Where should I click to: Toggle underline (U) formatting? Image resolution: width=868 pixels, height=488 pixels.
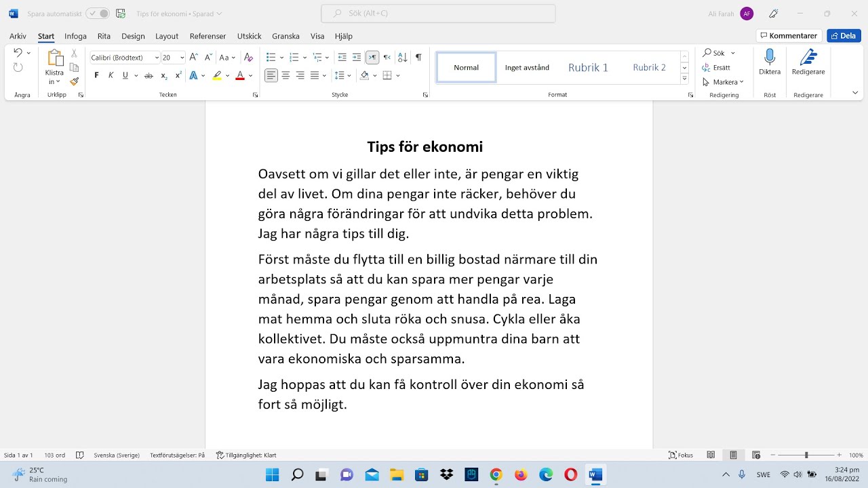click(x=125, y=76)
